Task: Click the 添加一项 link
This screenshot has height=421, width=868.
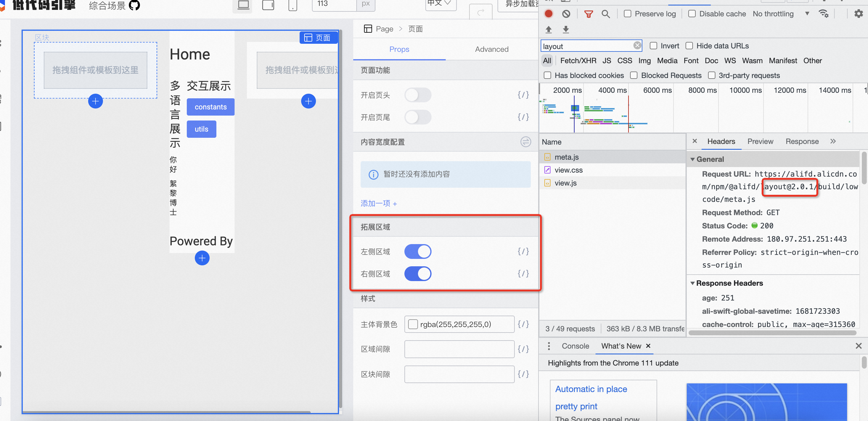Action: 379,203
